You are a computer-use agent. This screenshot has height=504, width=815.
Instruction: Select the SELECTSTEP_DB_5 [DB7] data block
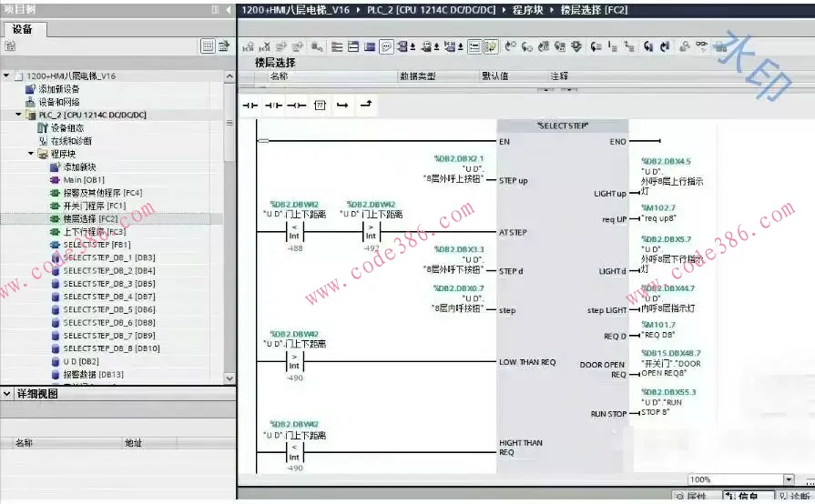pyautogui.click(x=108, y=309)
